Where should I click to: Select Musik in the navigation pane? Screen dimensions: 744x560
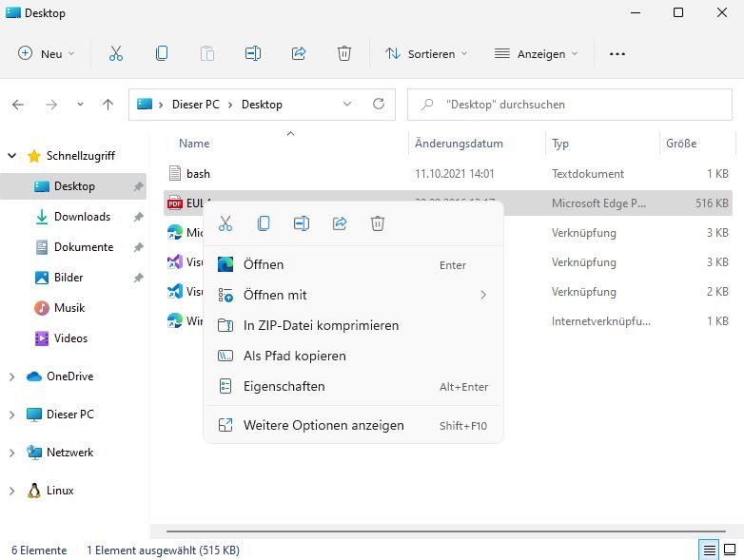tap(69, 308)
